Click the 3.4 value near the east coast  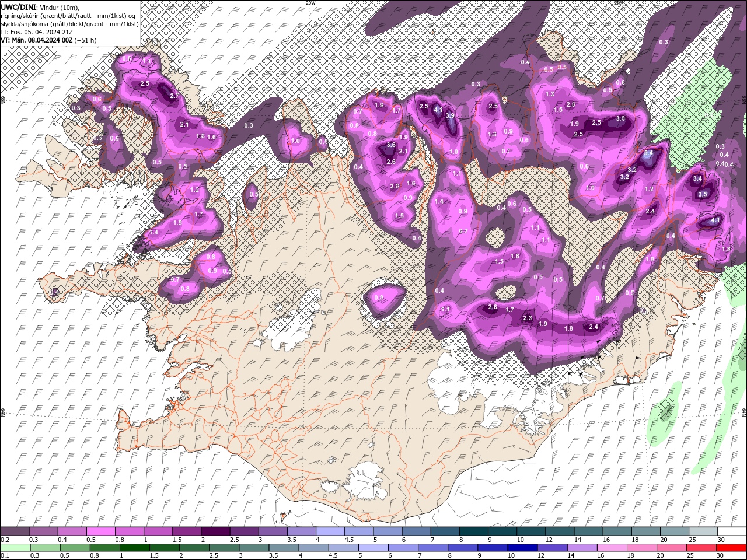pos(697,179)
